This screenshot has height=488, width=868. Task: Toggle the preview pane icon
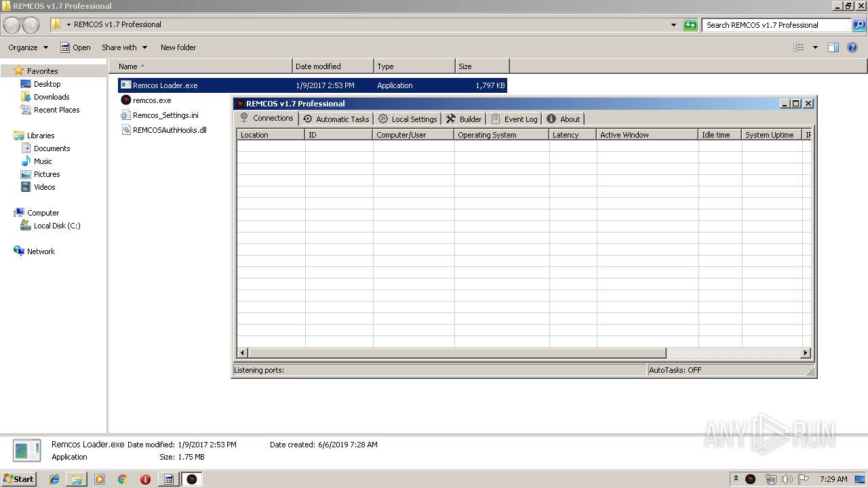[833, 47]
